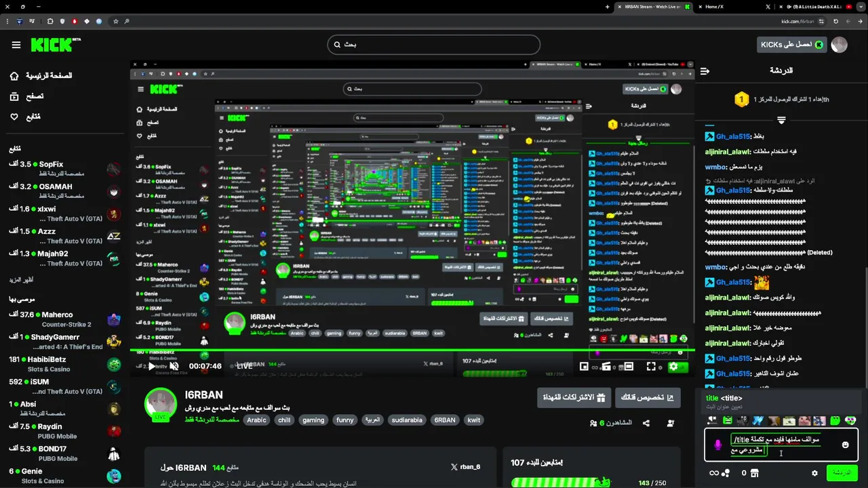
Task: Toggle the muted sound emote icon
Action: click(x=713, y=421)
